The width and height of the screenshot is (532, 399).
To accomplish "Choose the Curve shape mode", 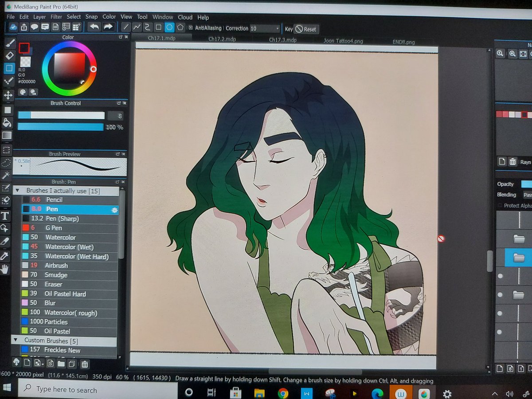I will (x=148, y=27).
